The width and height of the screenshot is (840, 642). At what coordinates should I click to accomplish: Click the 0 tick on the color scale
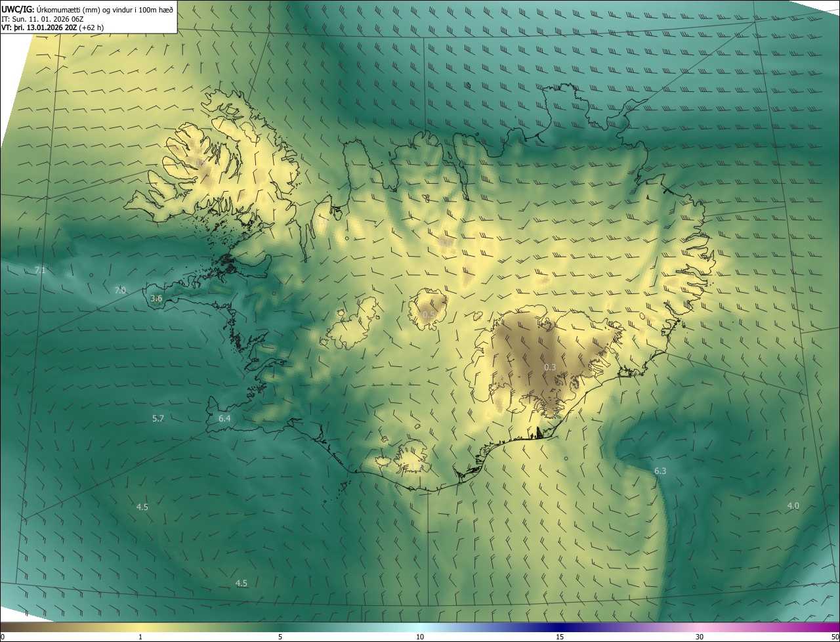pos(3,637)
